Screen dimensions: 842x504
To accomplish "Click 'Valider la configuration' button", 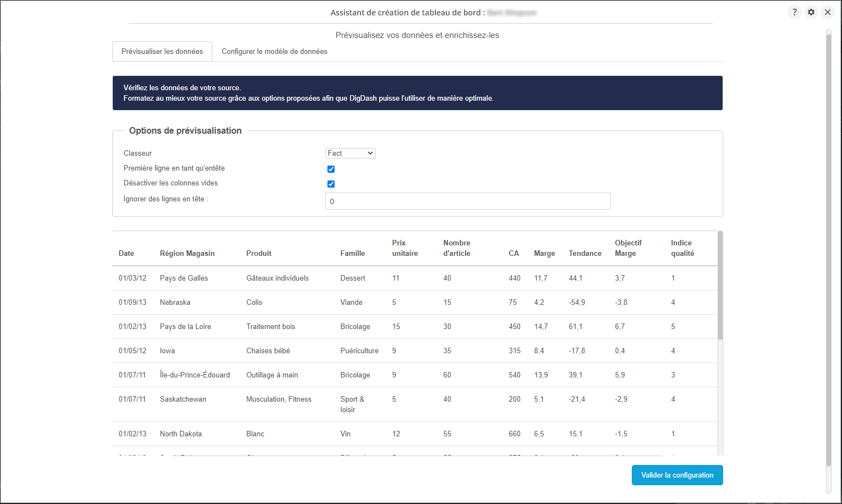I will [677, 475].
